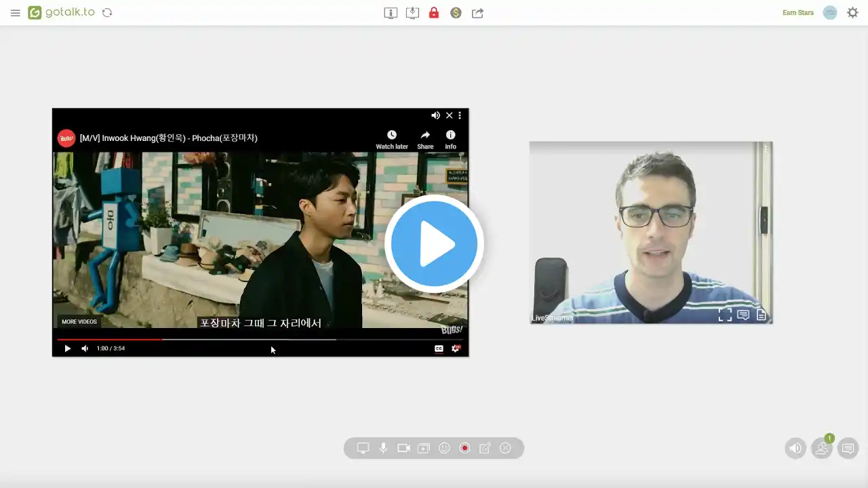The width and height of the screenshot is (868, 488).
Task: Open the whiteboard edit icon
Action: tap(485, 448)
